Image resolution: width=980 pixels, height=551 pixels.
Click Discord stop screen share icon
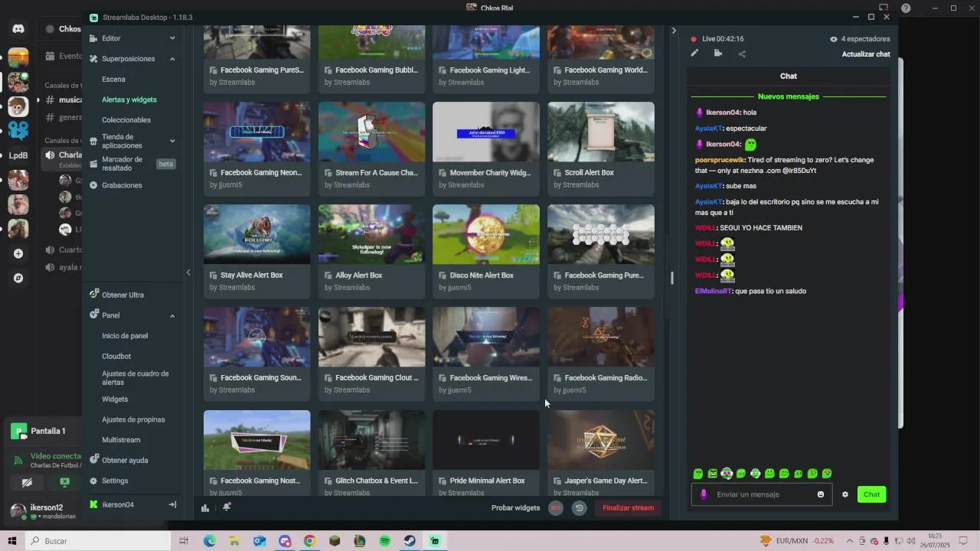tap(64, 482)
